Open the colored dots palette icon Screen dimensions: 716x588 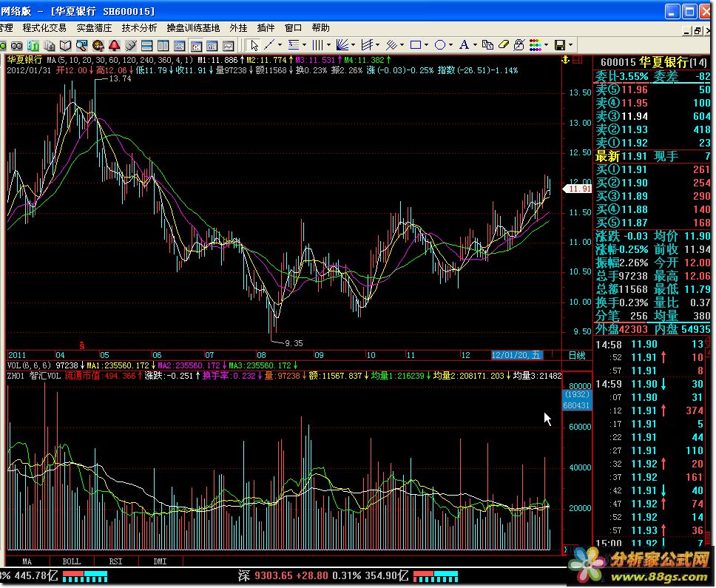tap(536, 44)
